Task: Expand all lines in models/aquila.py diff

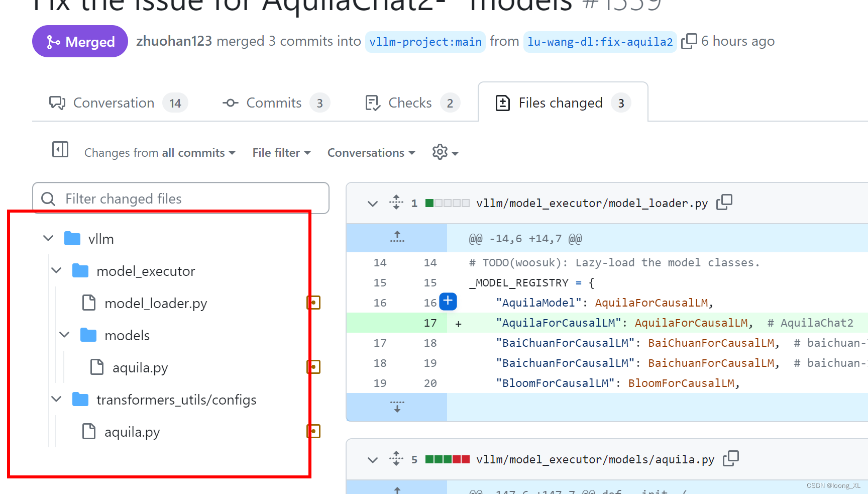Action: 396,459
